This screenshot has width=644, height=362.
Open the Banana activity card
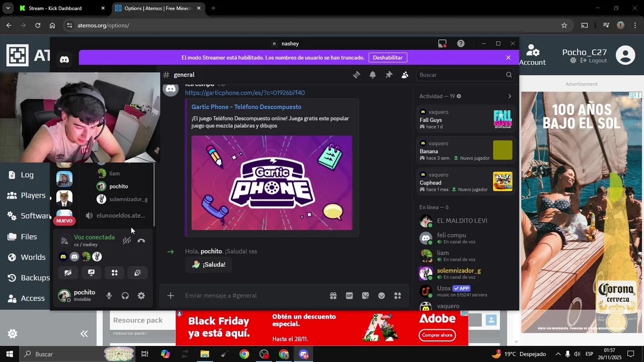point(466,150)
